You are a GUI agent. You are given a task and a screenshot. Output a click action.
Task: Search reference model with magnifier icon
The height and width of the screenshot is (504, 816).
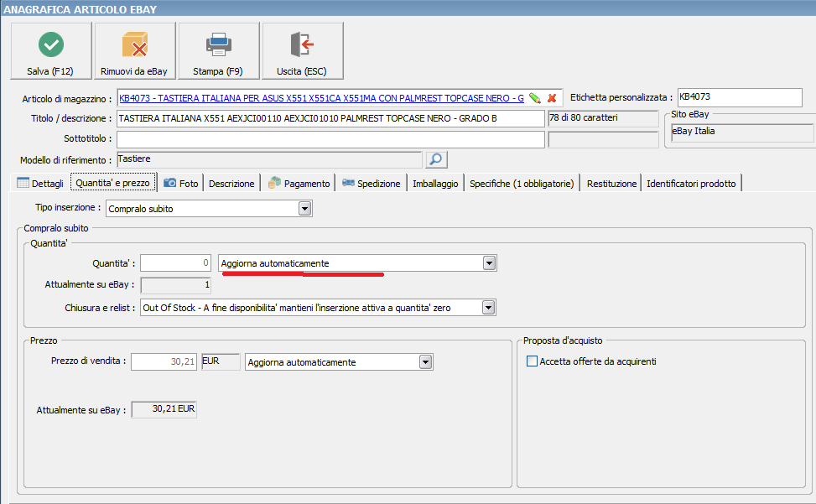click(436, 159)
